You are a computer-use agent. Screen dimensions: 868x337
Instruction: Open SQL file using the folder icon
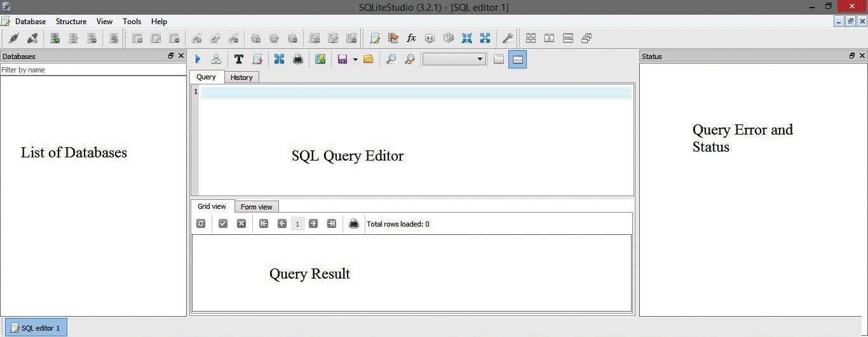[x=368, y=59]
